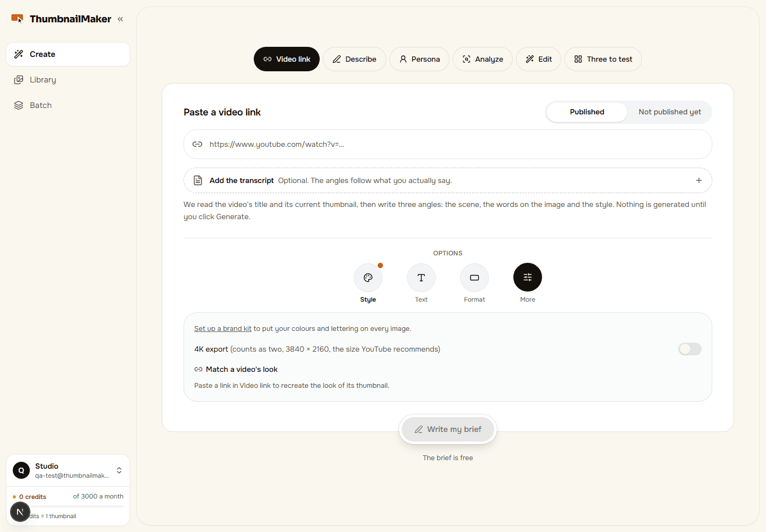Screen dimensions: 766x532
Task: Expand Add the transcript with plus icon
Action: tap(699, 180)
